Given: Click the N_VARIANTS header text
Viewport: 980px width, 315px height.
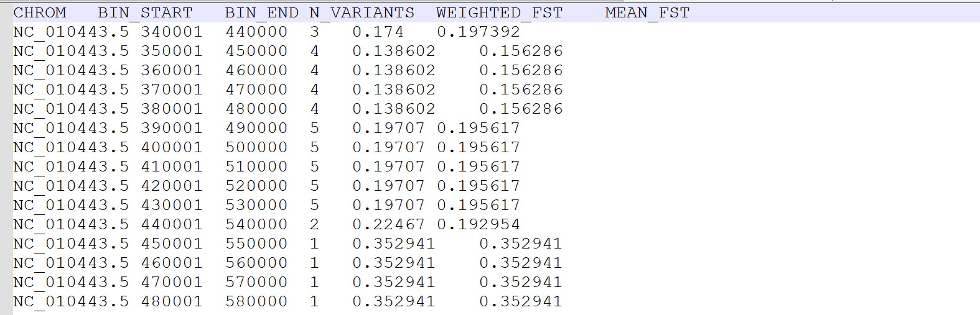Looking at the screenshot, I should click(x=362, y=13).
